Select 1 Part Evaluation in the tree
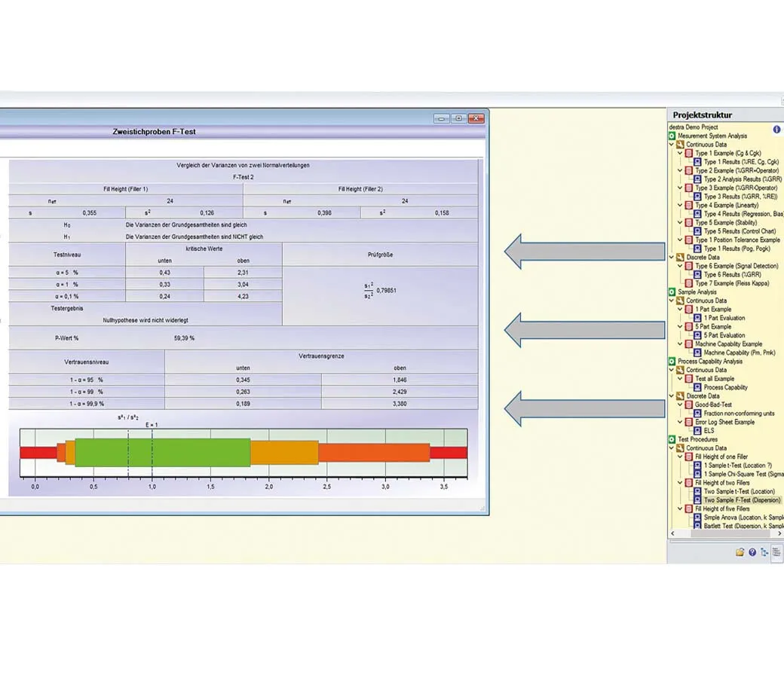This screenshot has height=678, width=784. pos(724,318)
